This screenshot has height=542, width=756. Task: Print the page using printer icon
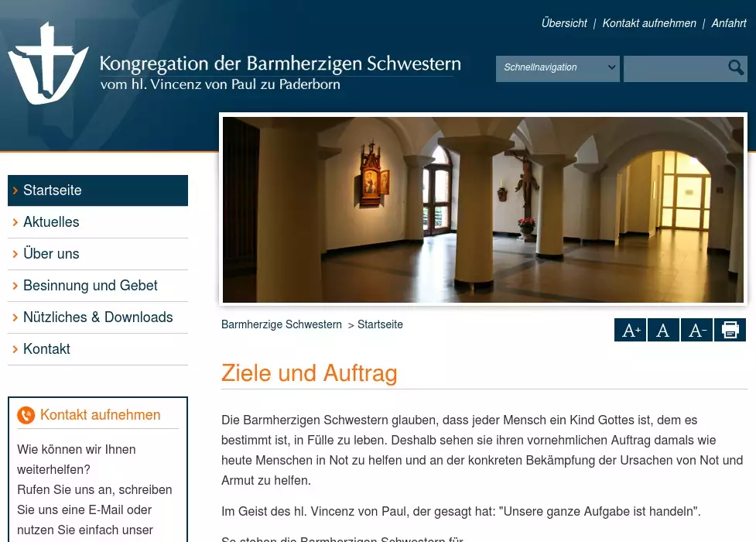click(x=730, y=331)
